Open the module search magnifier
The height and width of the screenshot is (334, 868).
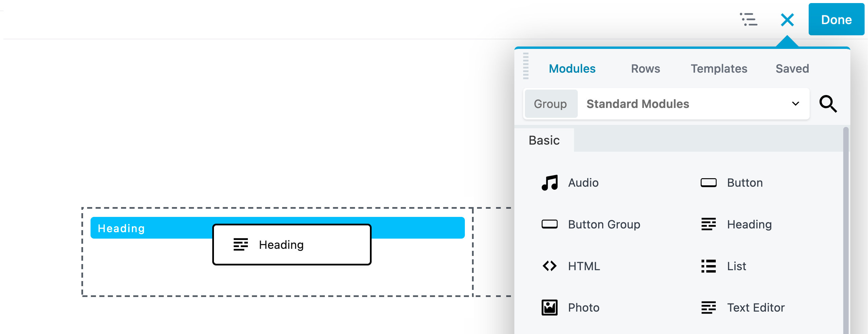[828, 104]
